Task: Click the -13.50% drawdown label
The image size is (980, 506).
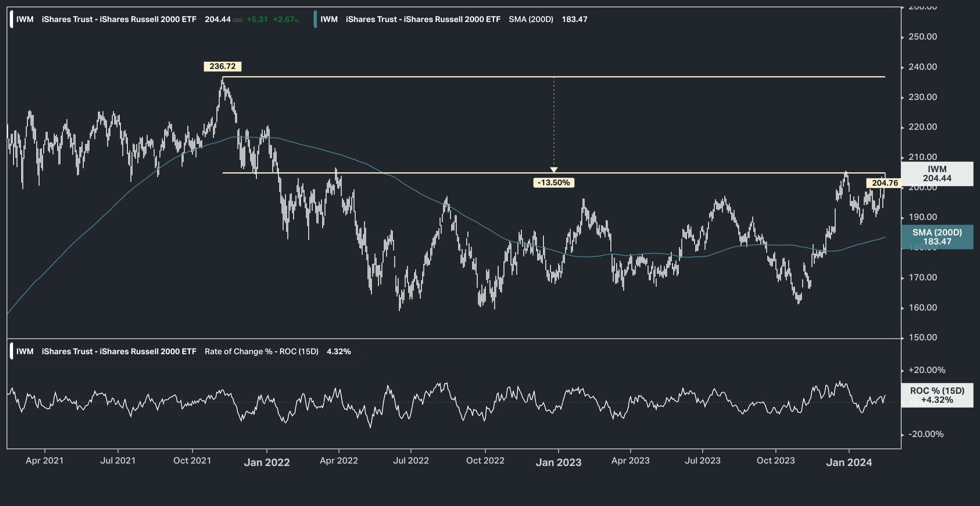Action: pos(554,183)
